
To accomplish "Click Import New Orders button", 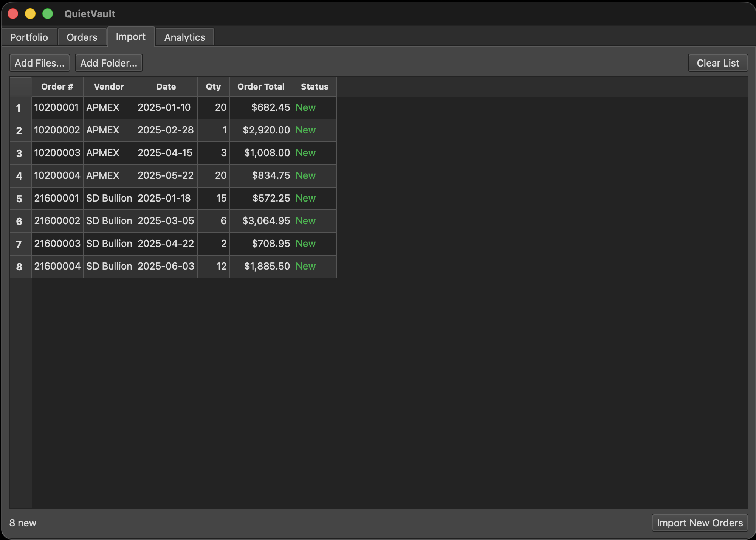I will (700, 523).
